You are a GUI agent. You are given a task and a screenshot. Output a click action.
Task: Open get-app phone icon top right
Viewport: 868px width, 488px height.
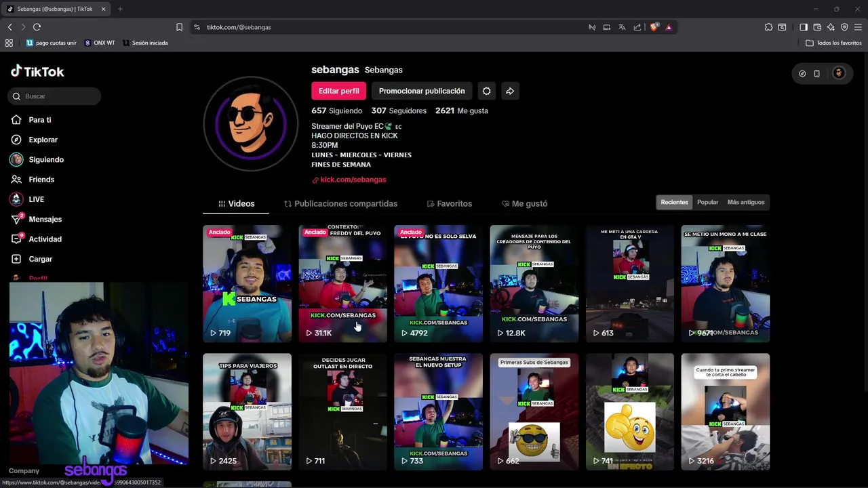tap(816, 73)
